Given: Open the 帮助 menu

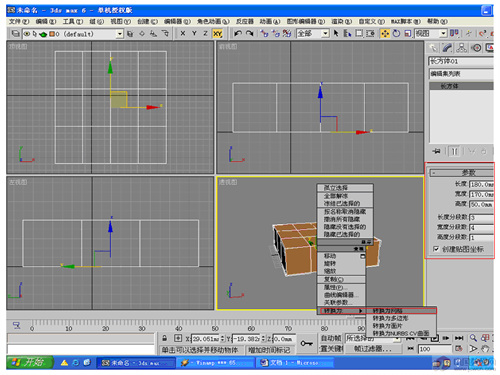Looking at the screenshot, I should 437,21.
